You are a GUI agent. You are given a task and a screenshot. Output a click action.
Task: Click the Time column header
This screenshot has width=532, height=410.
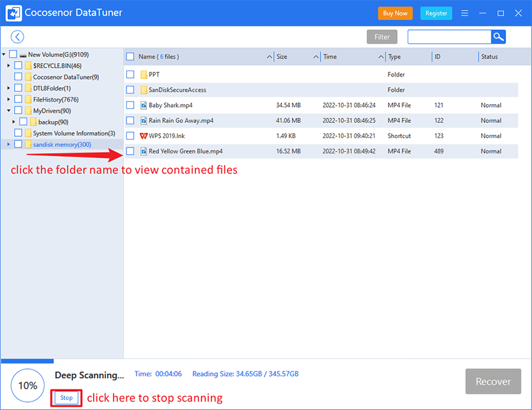point(330,56)
